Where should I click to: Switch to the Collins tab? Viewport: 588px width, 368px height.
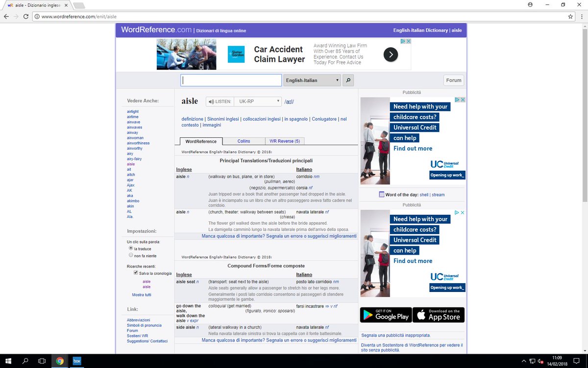[x=244, y=141]
